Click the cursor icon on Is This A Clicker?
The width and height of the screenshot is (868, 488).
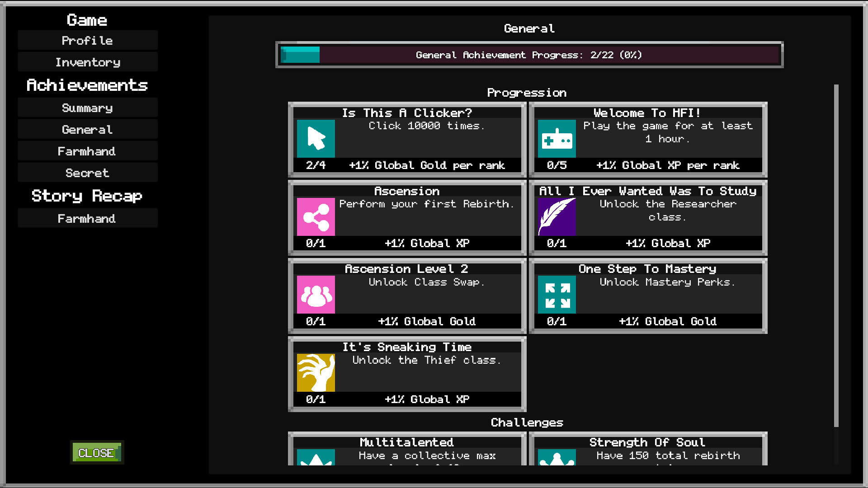(316, 139)
